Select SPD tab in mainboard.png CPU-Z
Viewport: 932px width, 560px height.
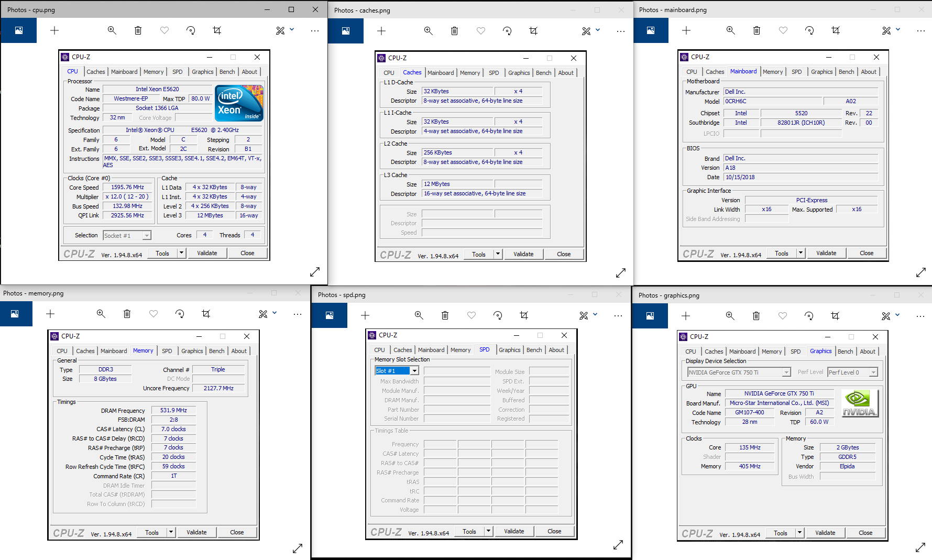pyautogui.click(x=797, y=72)
